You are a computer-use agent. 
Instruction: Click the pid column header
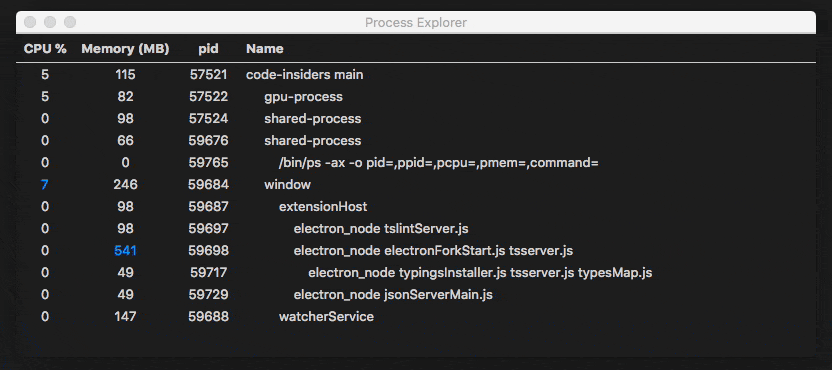pyautogui.click(x=208, y=49)
